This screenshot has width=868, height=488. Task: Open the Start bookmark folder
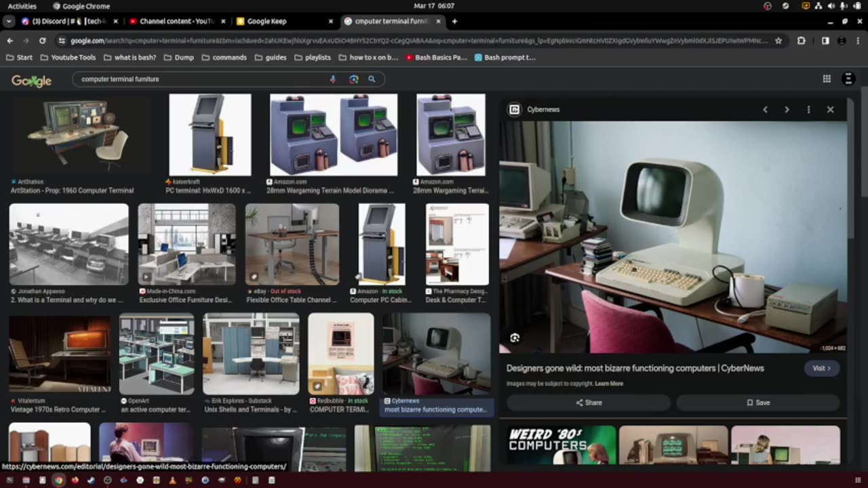[x=19, y=58]
